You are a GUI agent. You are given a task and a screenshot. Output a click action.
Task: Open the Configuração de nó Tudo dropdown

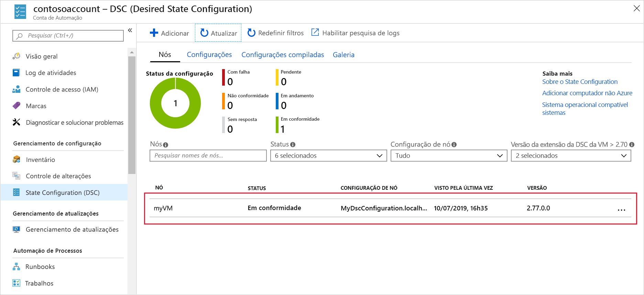[x=449, y=155]
